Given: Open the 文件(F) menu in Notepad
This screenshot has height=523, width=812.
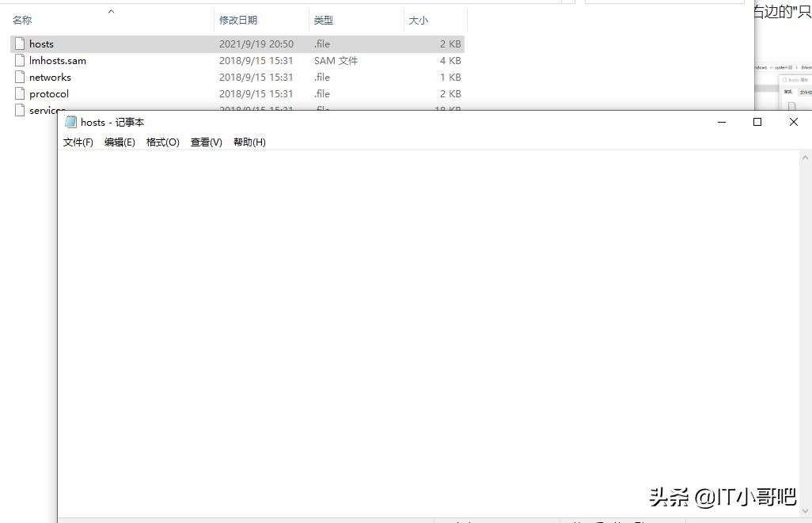Looking at the screenshot, I should coord(78,142).
